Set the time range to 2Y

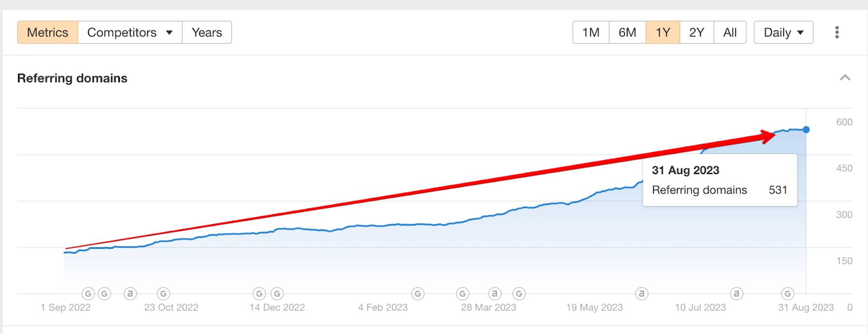(x=697, y=33)
